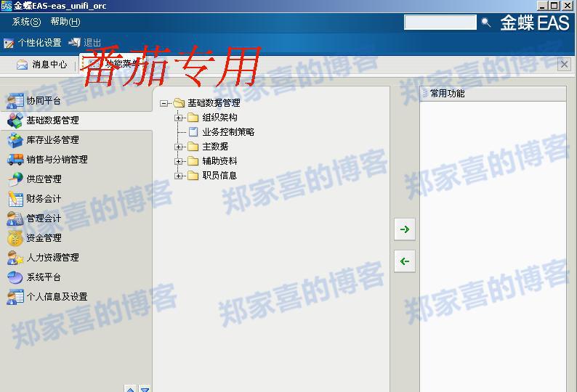Open the 个人信息及设置 module icon
Viewport: 577px width, 392px height.
pos(15,297)
